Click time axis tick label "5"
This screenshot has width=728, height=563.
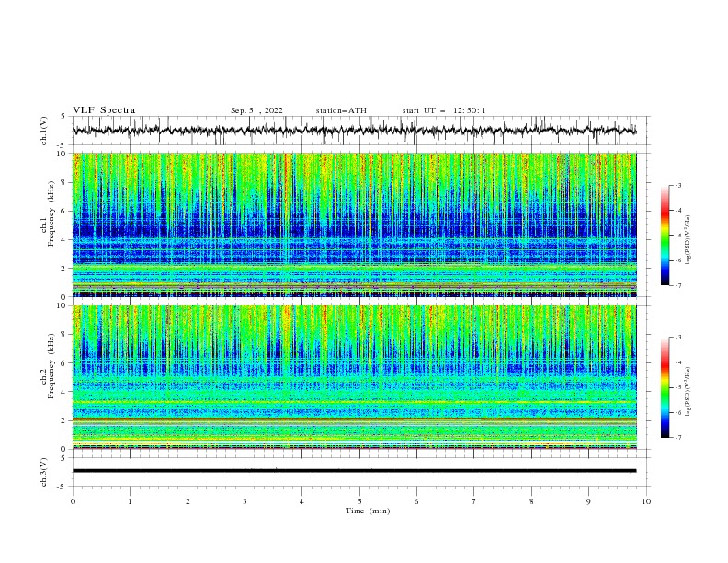(x=359, y=501)
